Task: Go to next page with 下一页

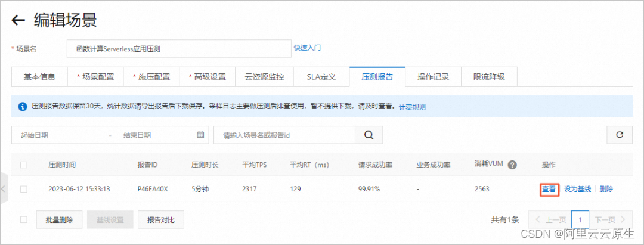Action: (x=611, y=219)
